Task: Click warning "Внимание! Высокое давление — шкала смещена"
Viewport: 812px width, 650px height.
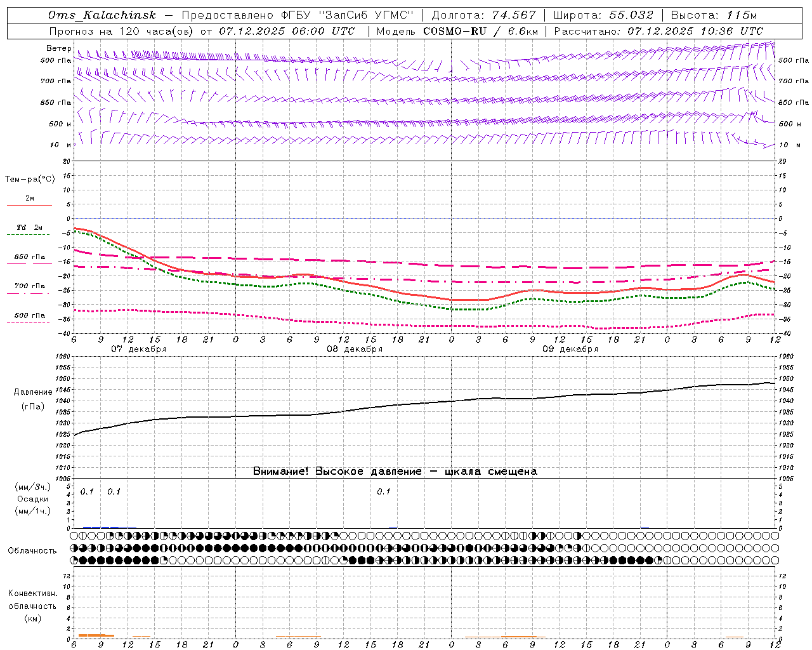Action: point(395,472)
